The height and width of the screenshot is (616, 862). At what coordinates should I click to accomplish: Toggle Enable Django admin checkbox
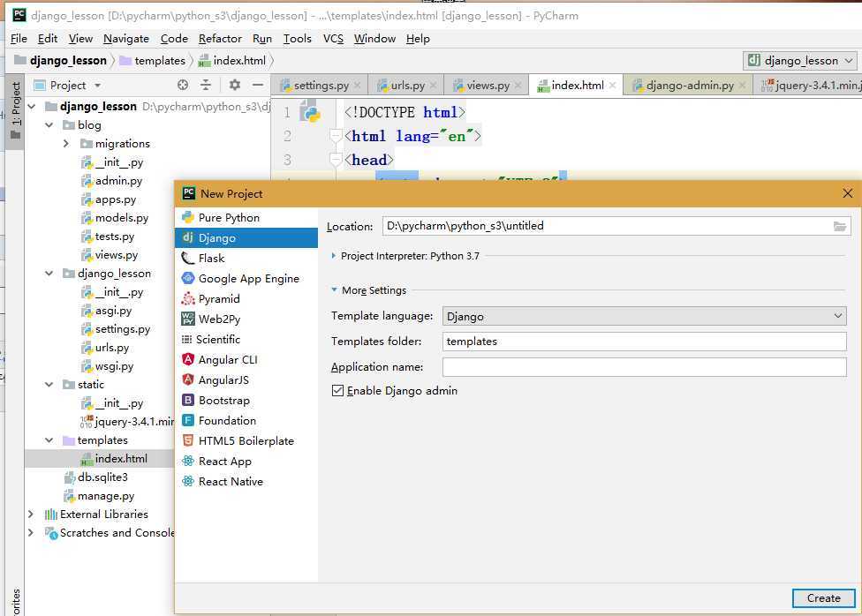[x=337, y=391]
